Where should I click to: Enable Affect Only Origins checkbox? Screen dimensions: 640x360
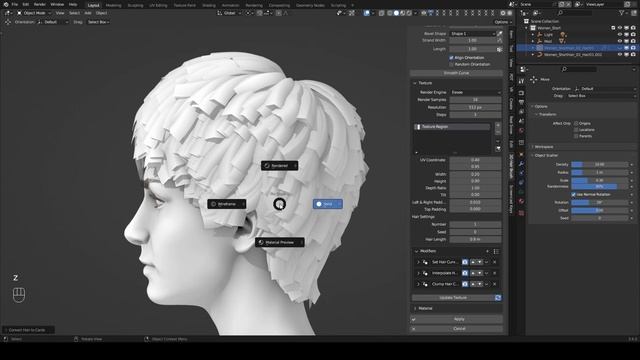pos(576,123)
